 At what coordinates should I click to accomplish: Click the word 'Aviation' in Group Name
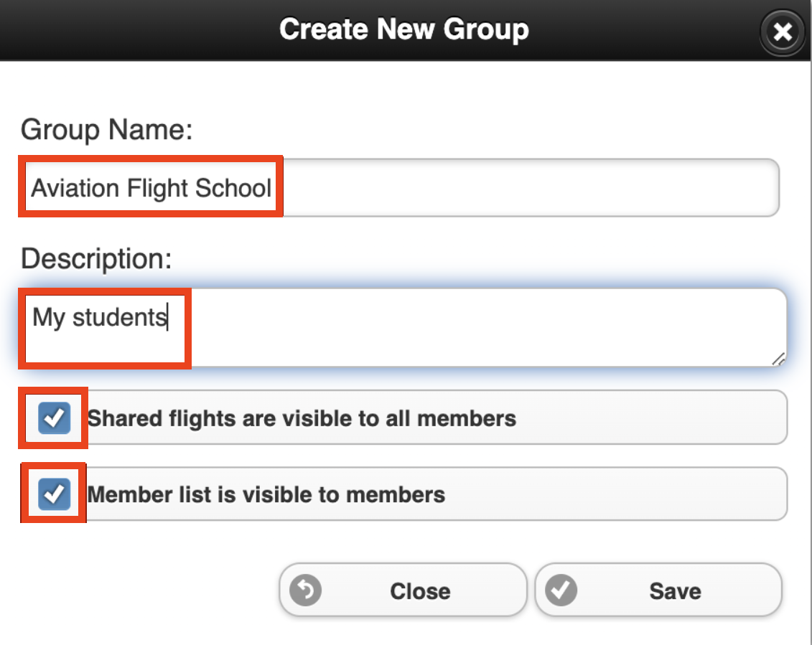point(75,188)
